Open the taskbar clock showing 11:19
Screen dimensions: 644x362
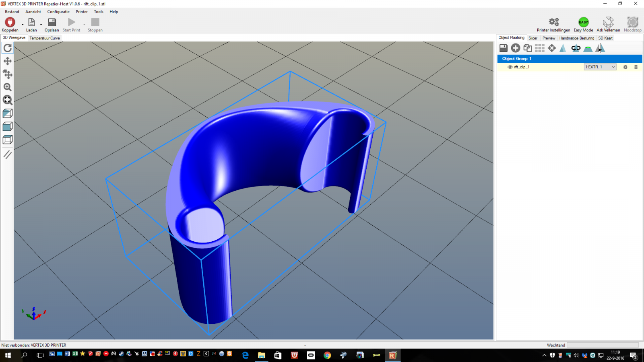pyautogui.click(x=615, y=355)
